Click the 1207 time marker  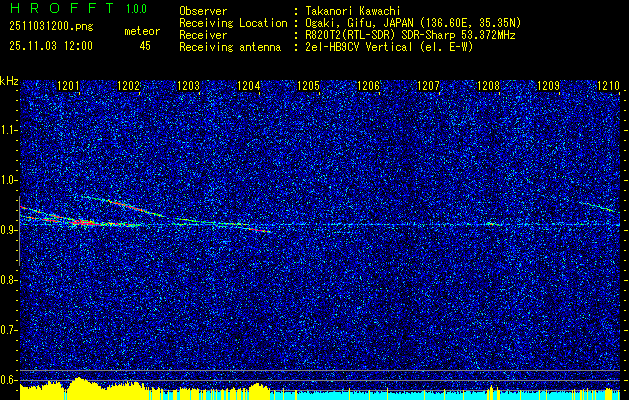pos(428,86)
